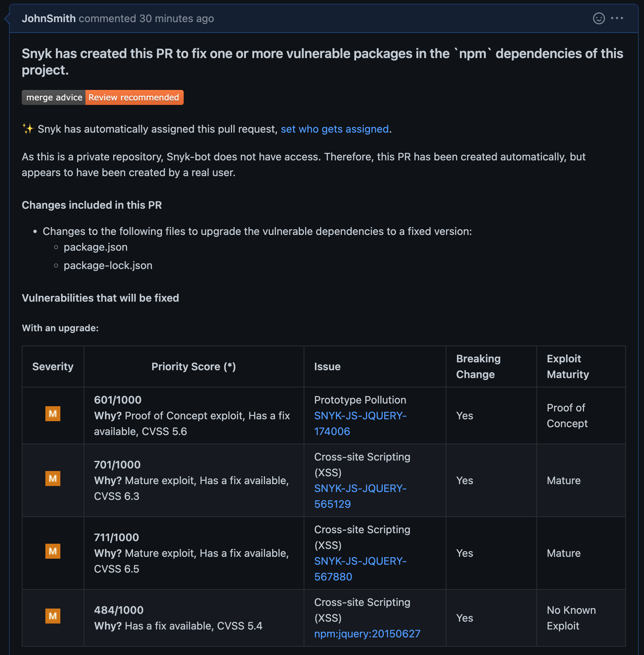Click the commented 30 minutes ago timestamp

click(146, 18)
